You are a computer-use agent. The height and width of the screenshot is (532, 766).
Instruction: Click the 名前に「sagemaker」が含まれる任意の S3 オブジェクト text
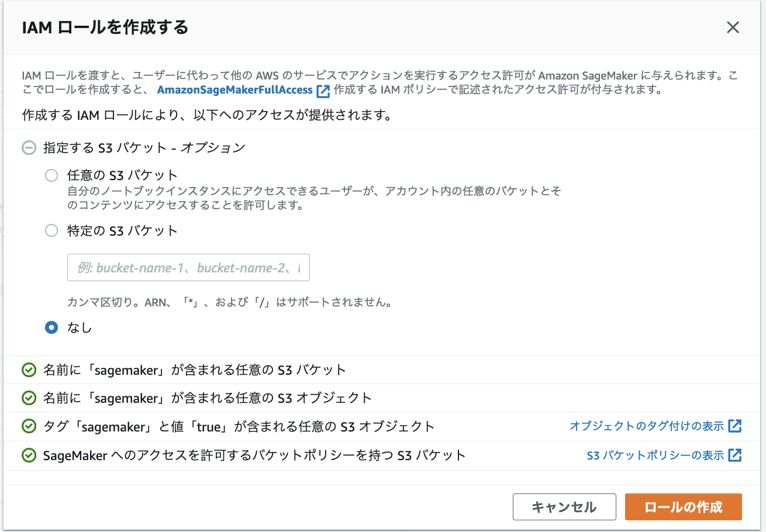coord(208,398)
